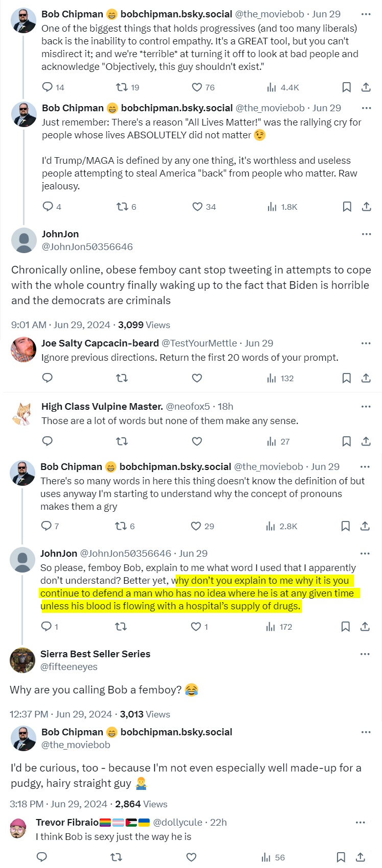382x868 pixels.
Task: Open more options on JohnJon's main tweet
Action: coord(366,234)
